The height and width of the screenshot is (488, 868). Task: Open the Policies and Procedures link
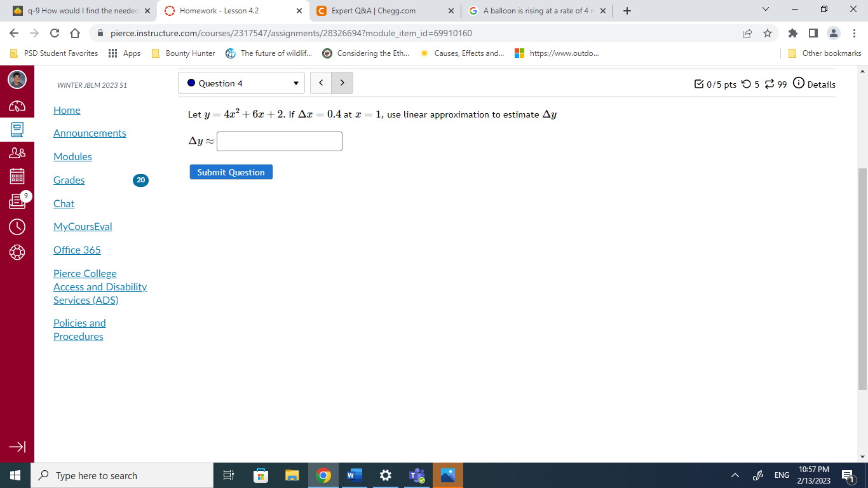tap(79, 330)
